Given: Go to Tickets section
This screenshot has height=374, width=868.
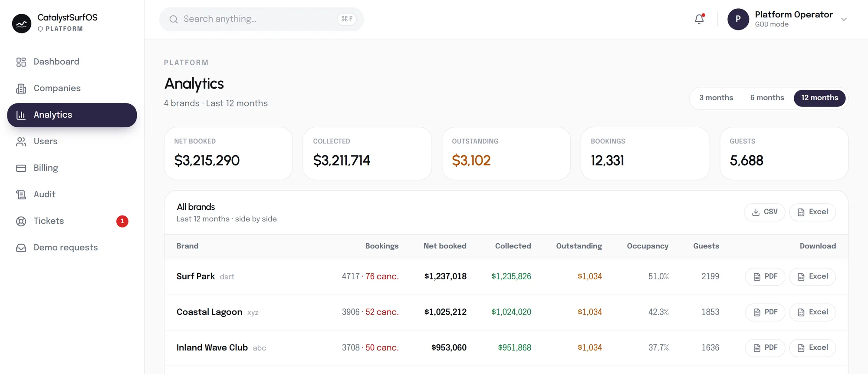Looking at the screenshot, I should click(x=72, y=221).
